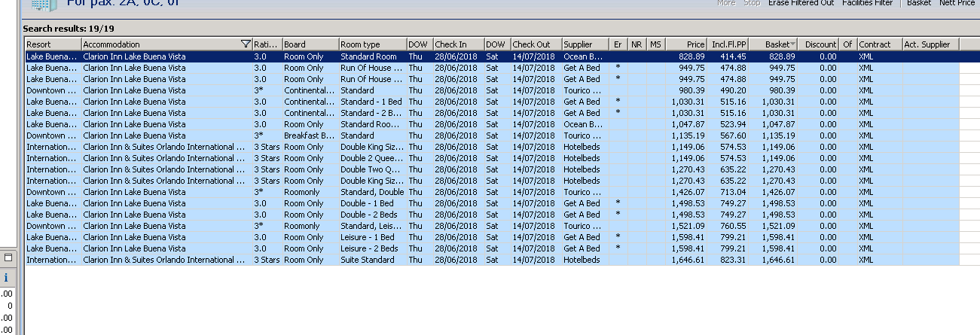
Task: Sort by the Supplier column header
Action: tap(586, 44)
